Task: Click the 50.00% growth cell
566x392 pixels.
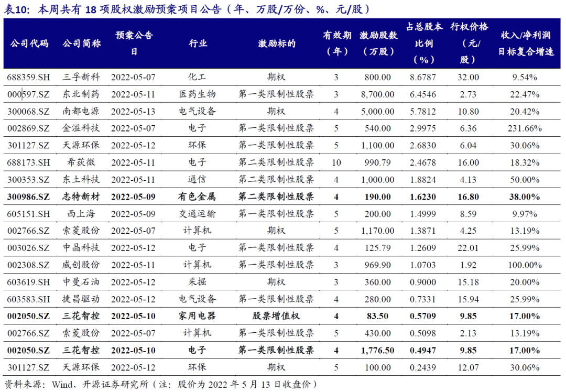Action: click(525, 180)
